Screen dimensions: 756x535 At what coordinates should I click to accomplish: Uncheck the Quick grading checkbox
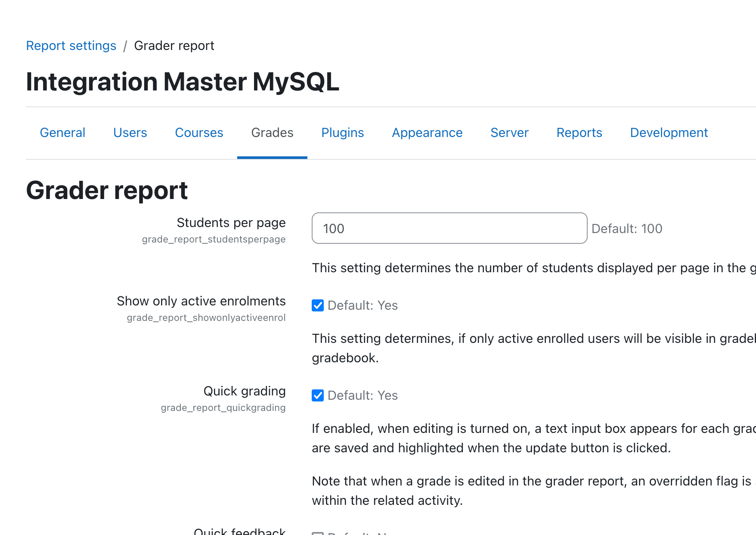(x=318, y=395)
